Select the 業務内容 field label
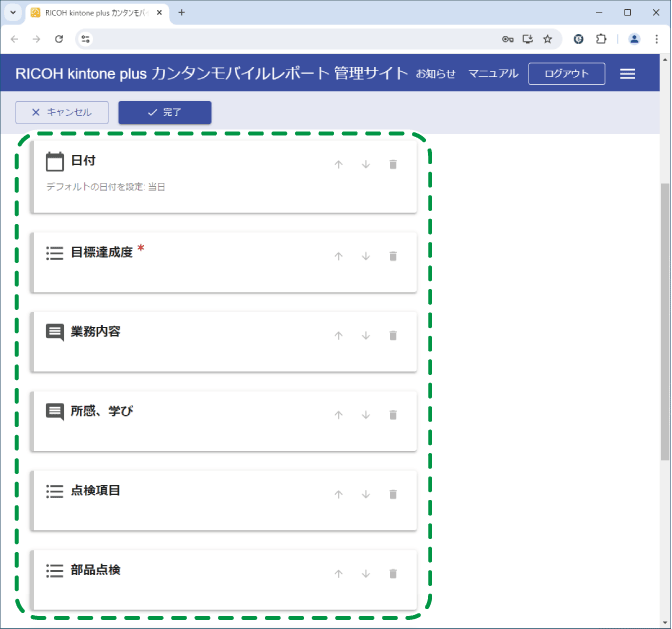This screenshot has width=672, height=629. click(x=96, y=332)
